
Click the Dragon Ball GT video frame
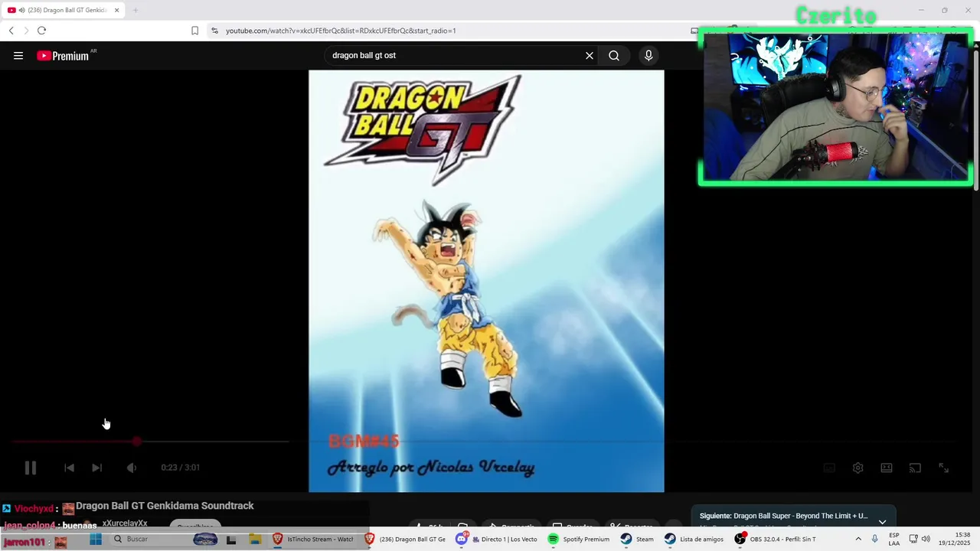coord(486,281)
